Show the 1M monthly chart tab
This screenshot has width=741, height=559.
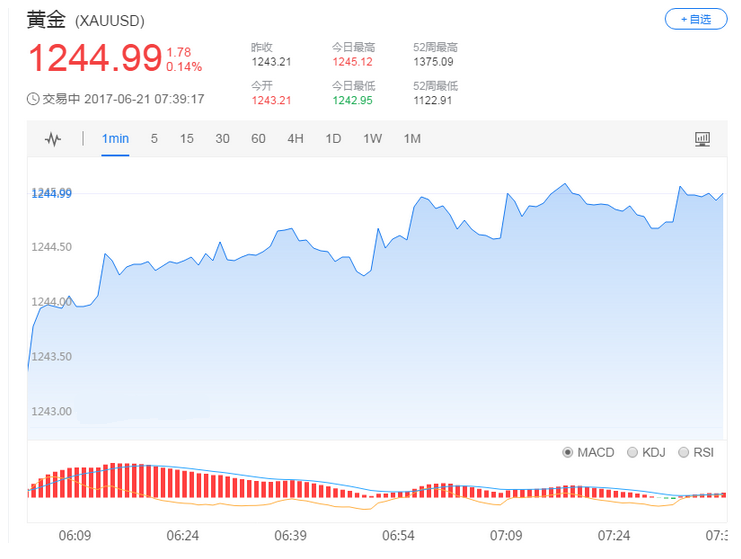411,139
